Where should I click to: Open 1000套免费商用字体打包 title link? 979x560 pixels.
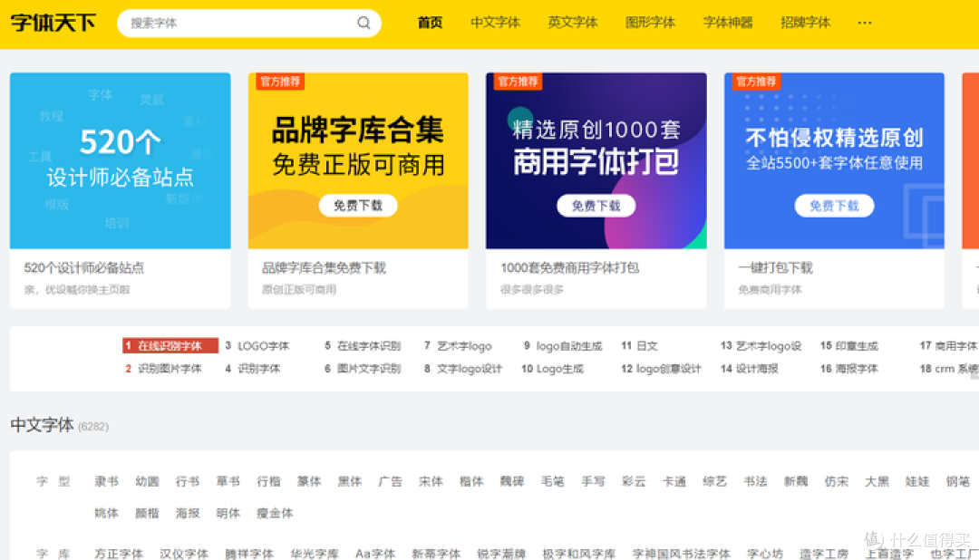(569, 268)
